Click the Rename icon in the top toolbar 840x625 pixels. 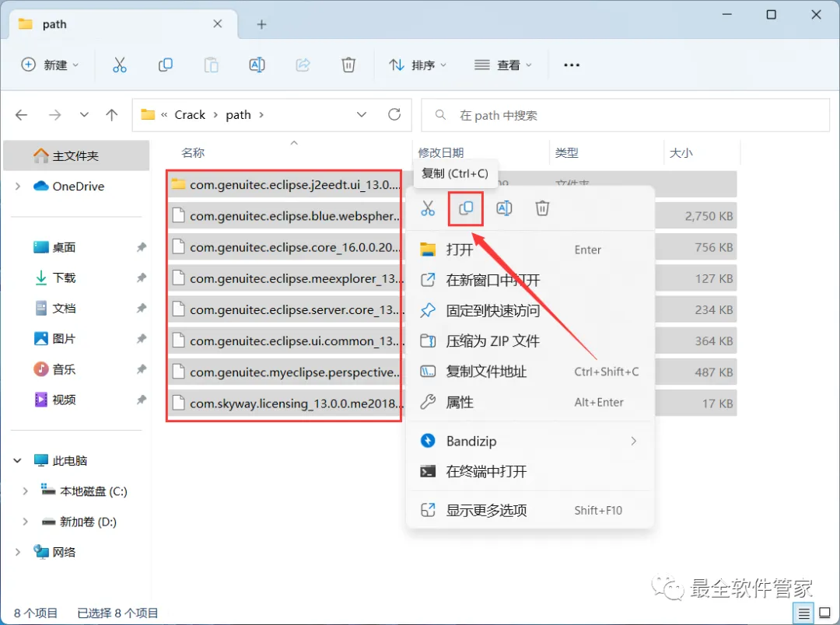tap(257, 65)
